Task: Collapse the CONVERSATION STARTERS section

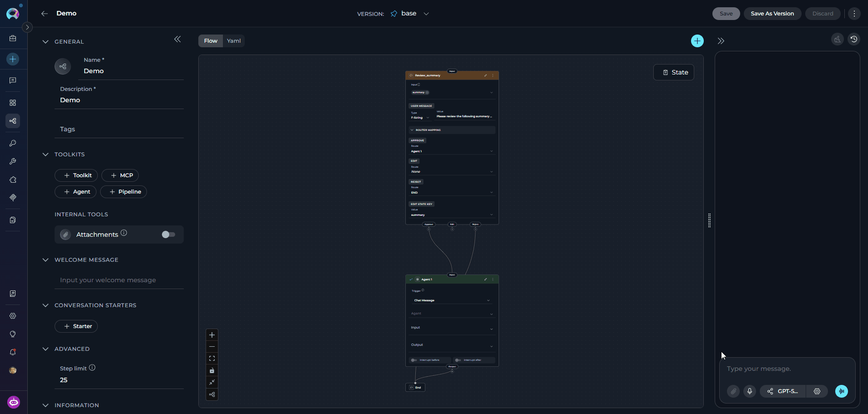Action: (45, 305)
